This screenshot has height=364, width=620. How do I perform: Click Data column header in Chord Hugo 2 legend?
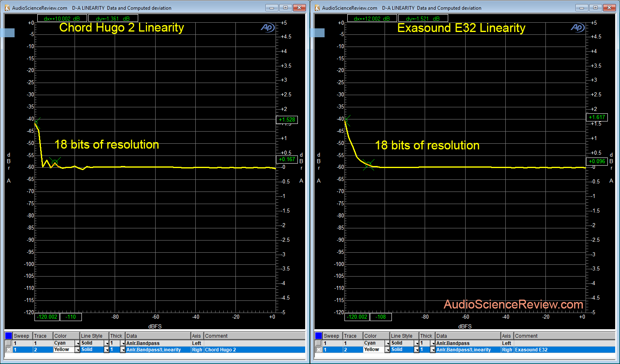pyautogui.click(x=158, y=336)
